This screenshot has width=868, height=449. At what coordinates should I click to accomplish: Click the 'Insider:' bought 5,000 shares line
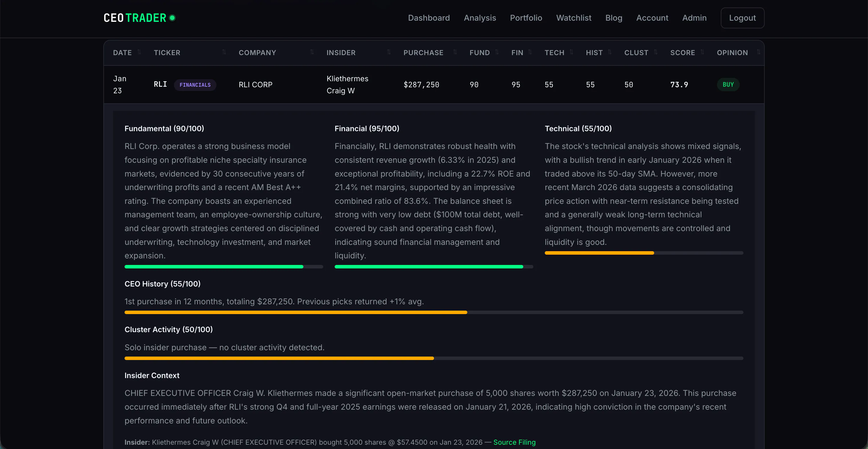(330, 442)
